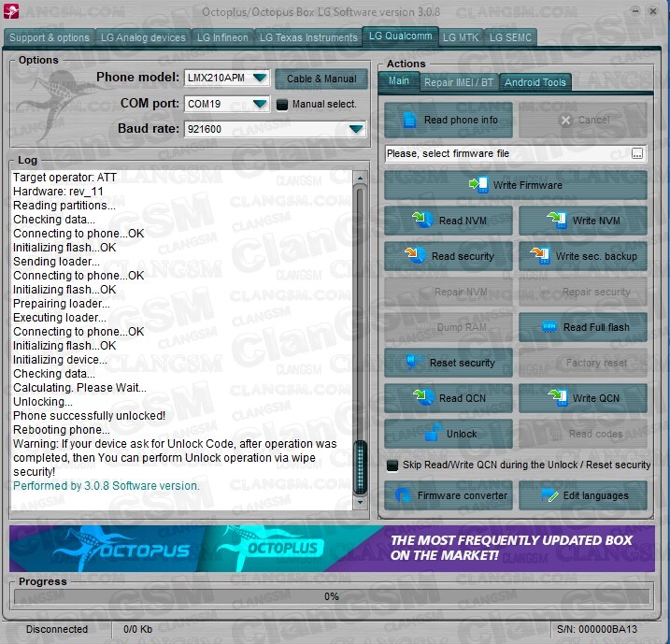Minimize the Octoplus window

(635, 11)
